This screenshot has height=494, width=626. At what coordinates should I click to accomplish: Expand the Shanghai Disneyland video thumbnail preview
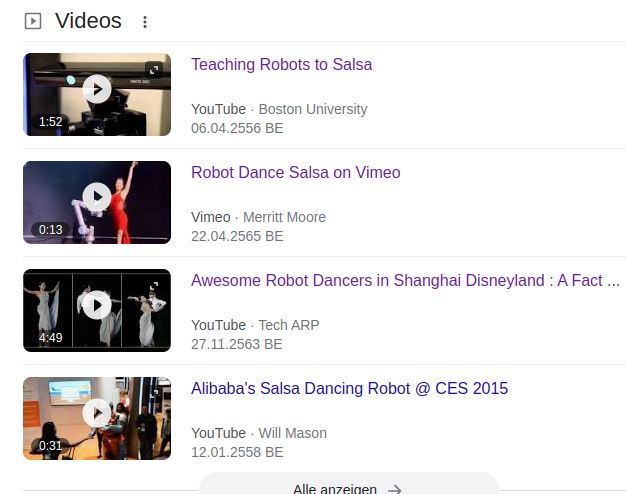coord(154,286)
